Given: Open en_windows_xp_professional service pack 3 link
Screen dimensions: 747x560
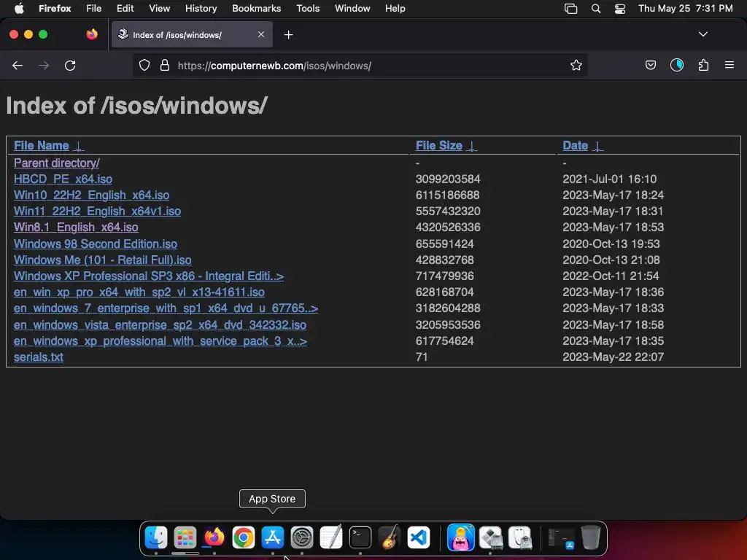Looking at the screenshot, I should coord(160,341).
